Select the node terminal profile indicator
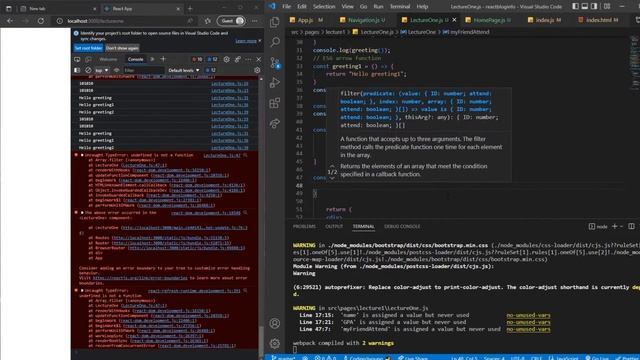Viewport: 640px width, 360px height. [x=598, y=227]
